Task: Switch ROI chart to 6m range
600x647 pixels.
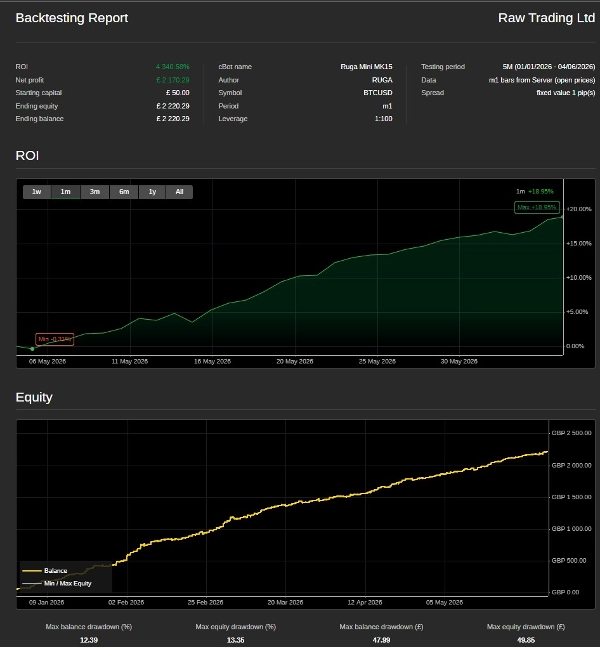Action: [x=124, y=192]
